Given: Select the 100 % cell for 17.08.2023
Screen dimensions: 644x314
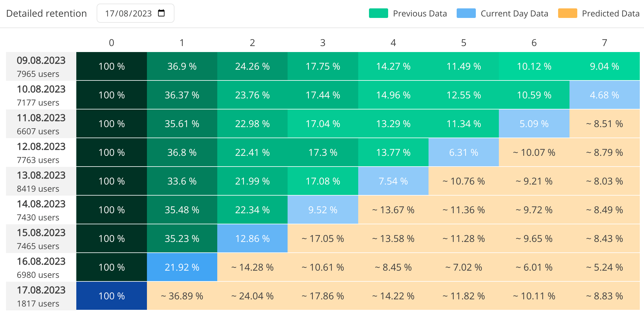Looking at the screenshot, I should tap(111, 296).
